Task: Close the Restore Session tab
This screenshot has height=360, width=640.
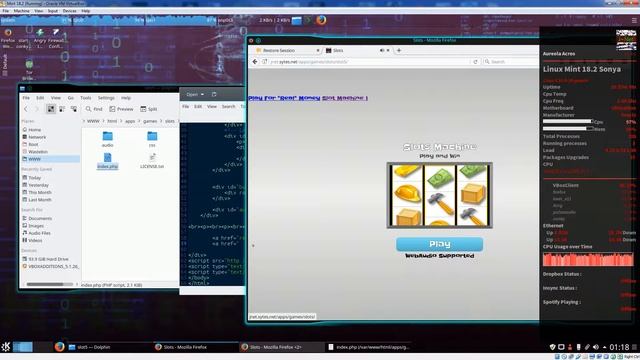Action: click(318, 50)
